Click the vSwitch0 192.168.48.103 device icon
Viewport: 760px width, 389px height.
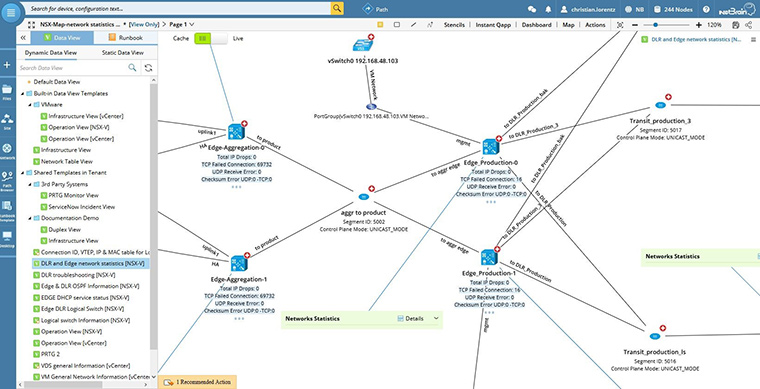363,46
